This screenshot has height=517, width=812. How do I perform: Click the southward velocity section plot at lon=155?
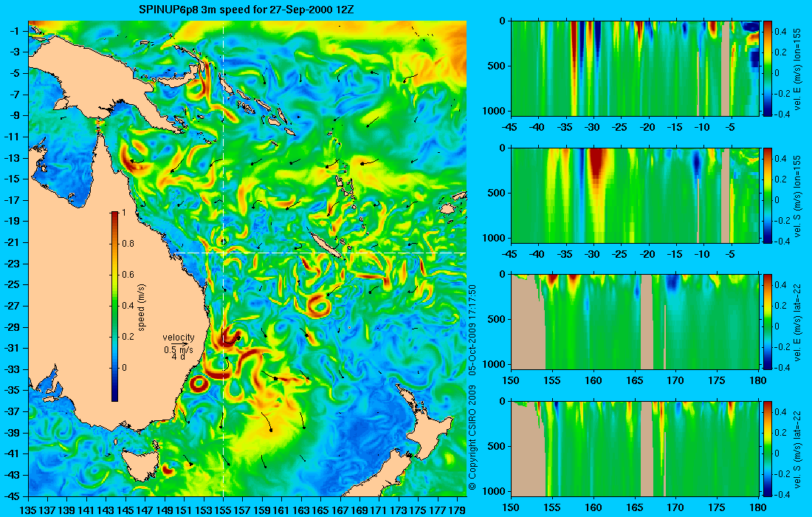coord(635,195)
